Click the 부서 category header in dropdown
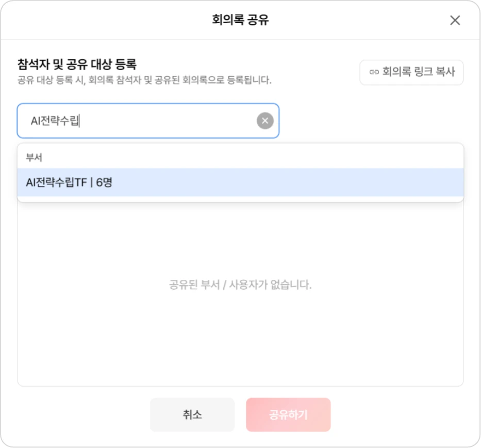The height and width of the screenshot is (448, 481). (34, 157)
